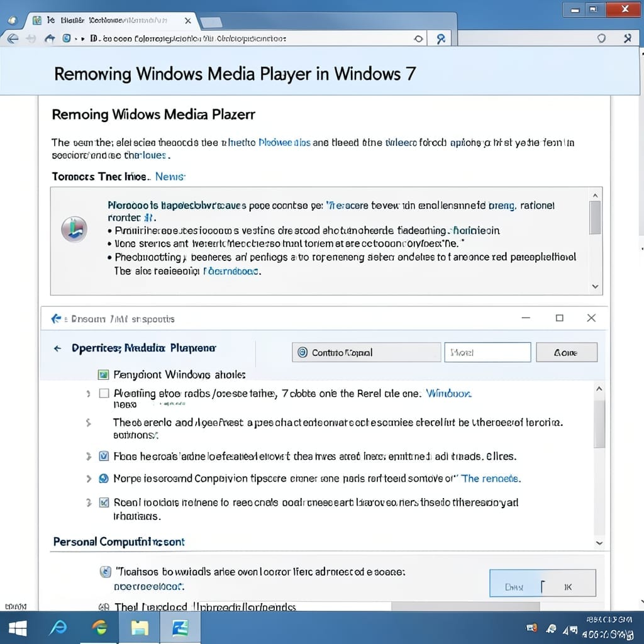Open a new tab via blank tab button
The width and height of the screenshot is (644, 644).
pos(211,22)
